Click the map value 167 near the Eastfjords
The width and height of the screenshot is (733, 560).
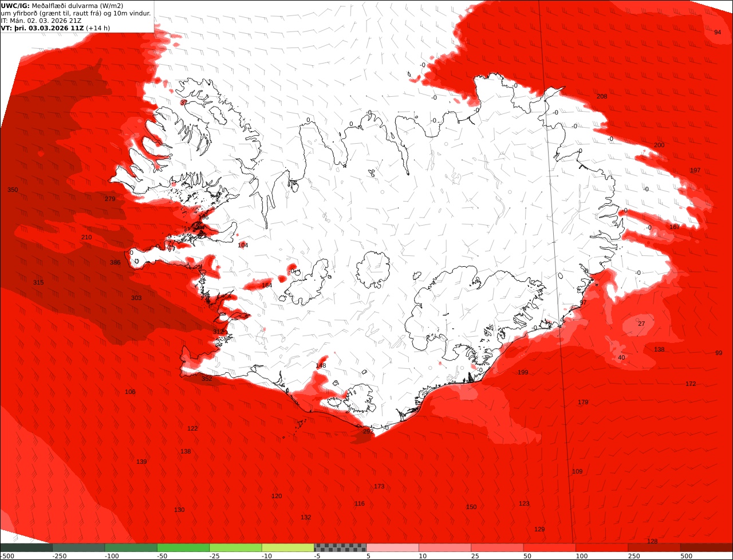point(675,227)
